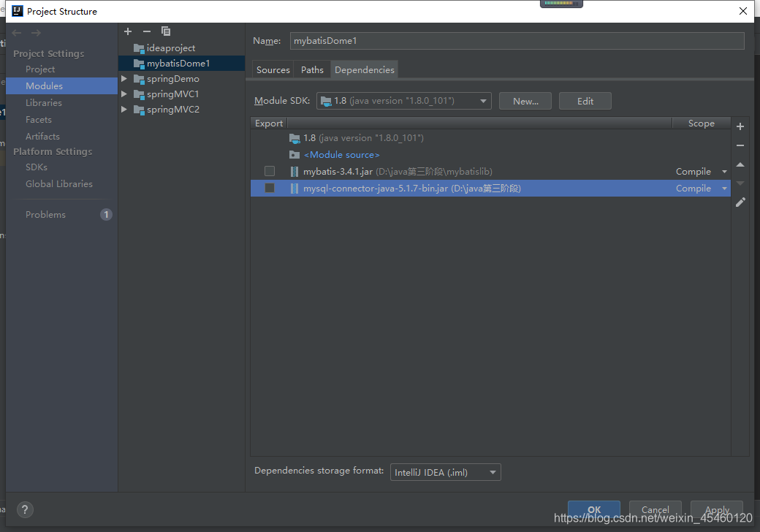Click the springDemo module folder icon
The image size is (760, 532).
tap(139, 79)
